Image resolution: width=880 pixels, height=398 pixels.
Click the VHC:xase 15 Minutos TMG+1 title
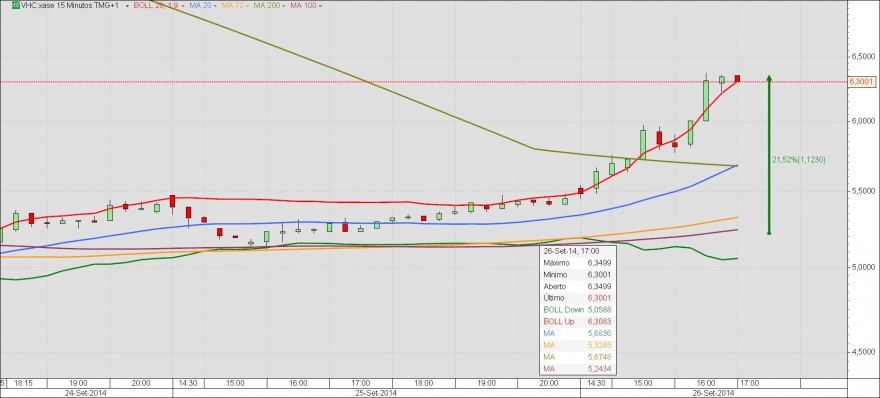point(70,5)
